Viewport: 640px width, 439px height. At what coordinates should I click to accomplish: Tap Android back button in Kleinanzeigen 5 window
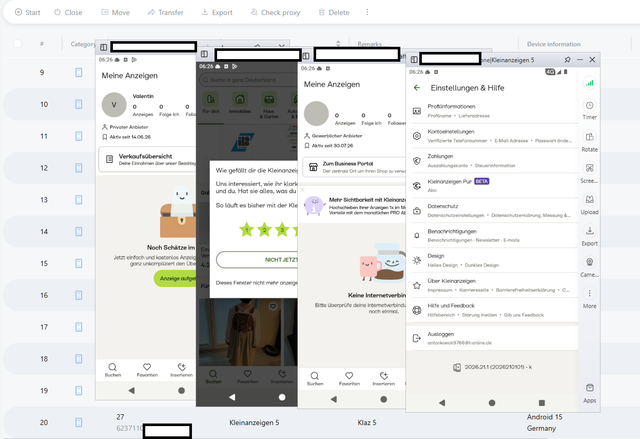[442, 403]
